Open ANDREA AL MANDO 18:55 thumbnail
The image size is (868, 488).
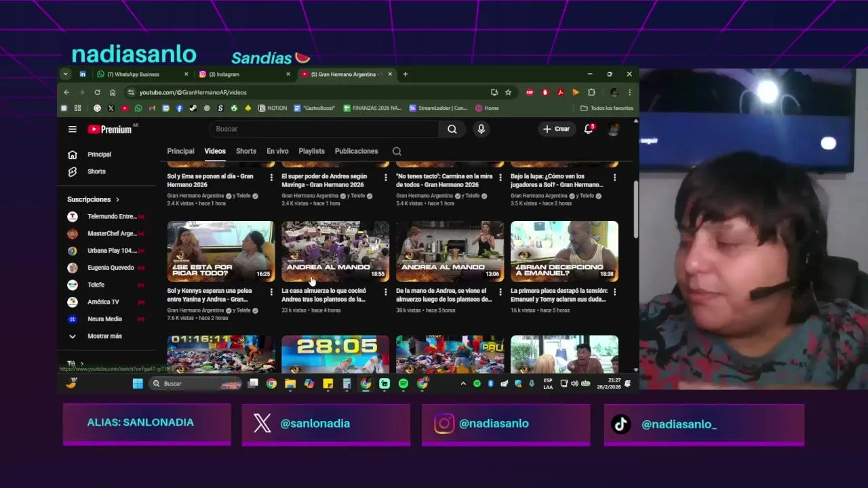[335, 251]
